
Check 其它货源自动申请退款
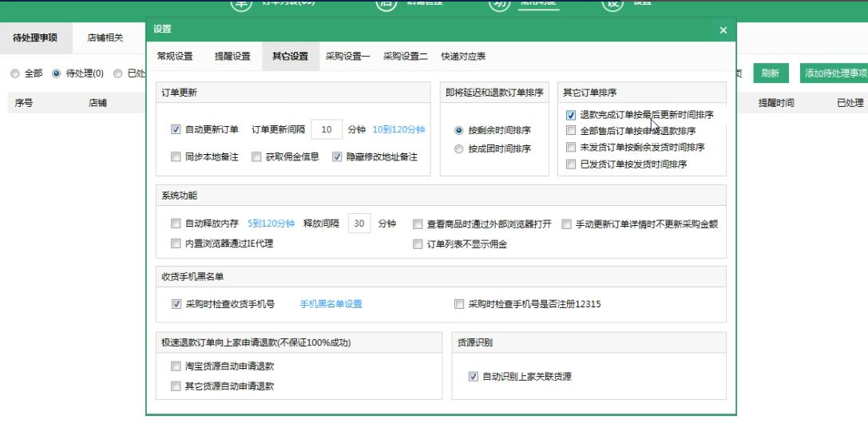[176, 386]
